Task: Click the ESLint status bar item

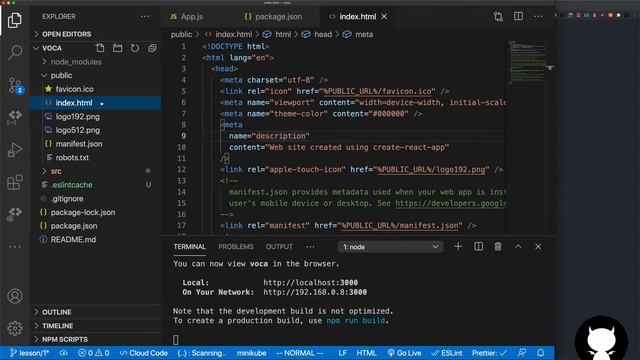Action: pos(447,353)
